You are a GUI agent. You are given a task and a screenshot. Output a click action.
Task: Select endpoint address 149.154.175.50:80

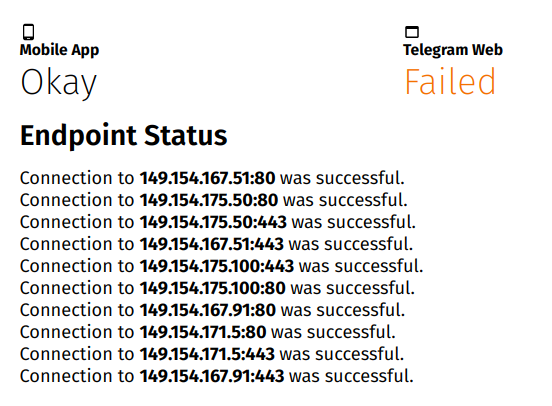[x=209, y=200]
